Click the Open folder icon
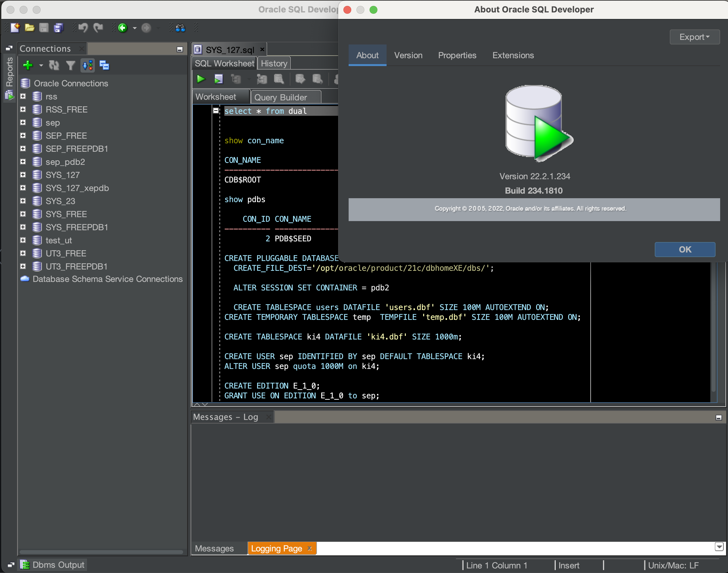The width and height of the screenshot is (728, 573). (x=29, y=28)
